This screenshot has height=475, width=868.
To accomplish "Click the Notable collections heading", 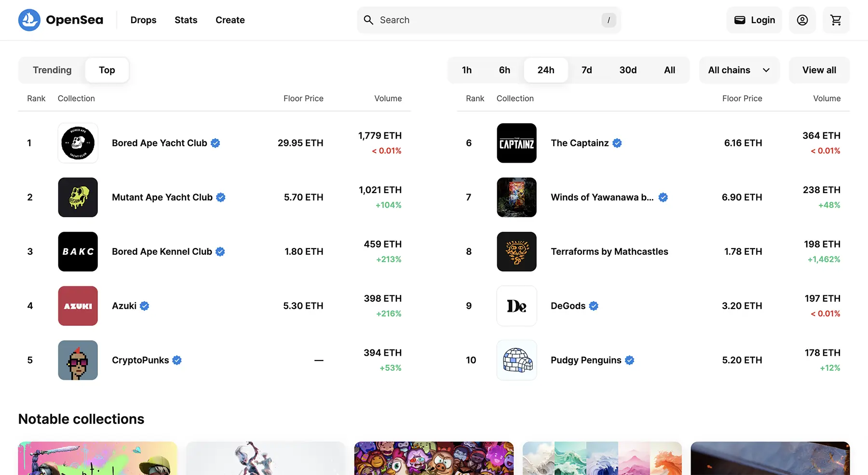I will click(81, 419).
